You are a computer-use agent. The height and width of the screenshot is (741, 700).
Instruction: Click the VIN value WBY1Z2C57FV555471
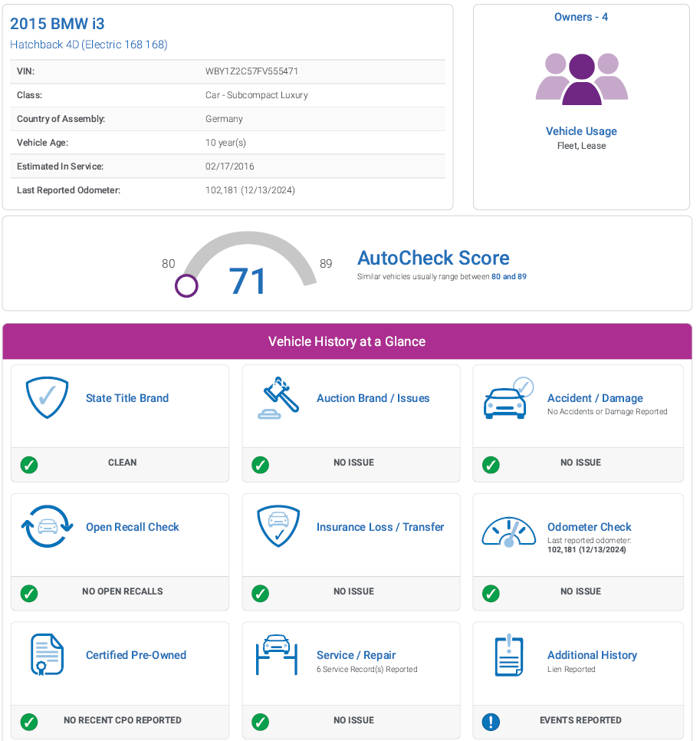click(x=251, y=71)
